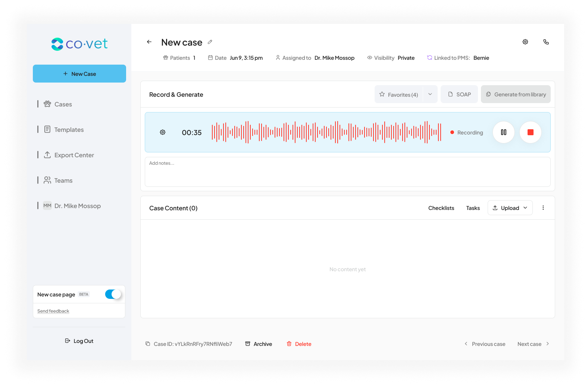The height and width of the screenshot is (387, 588).
Task: Click the Patients paw icon
Action: (166, 58)
